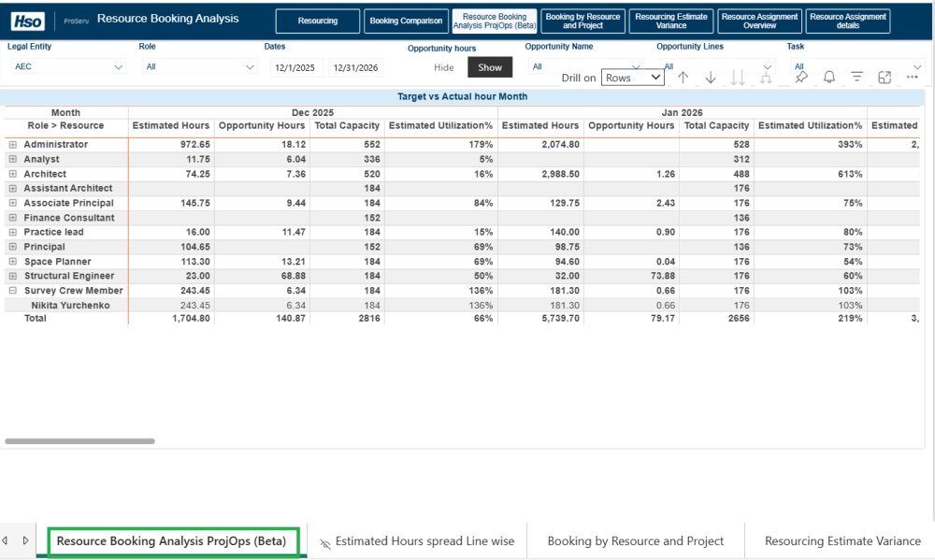Image resolution: width=935 pixels, height=560 pixels.
Task: Click the Booking Comparison navigation button
Action: pos(406,21)
